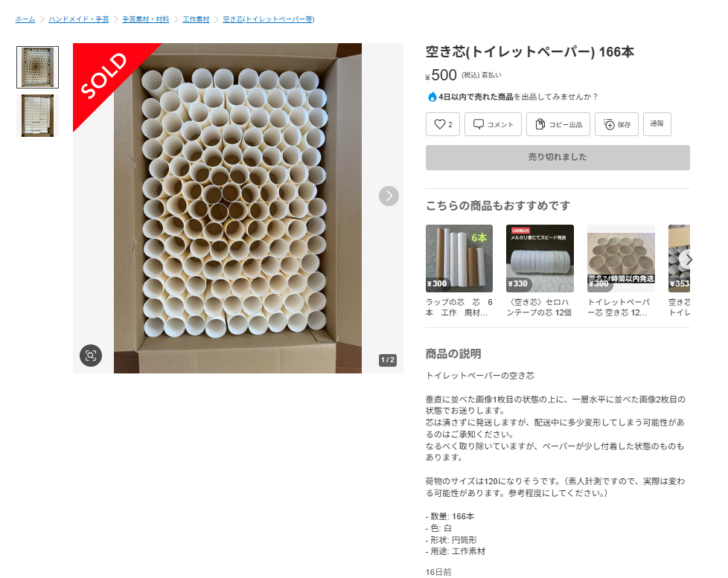Click the コピー出品 copy listing button

[558, 124]
